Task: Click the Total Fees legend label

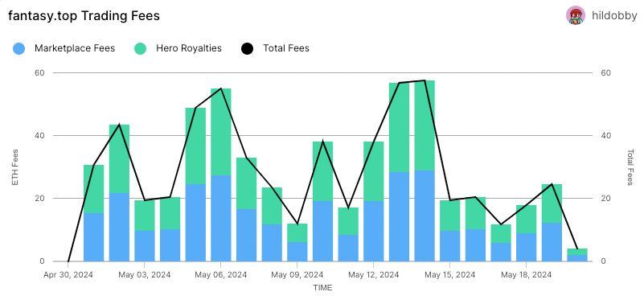Action: pos(286,48)
